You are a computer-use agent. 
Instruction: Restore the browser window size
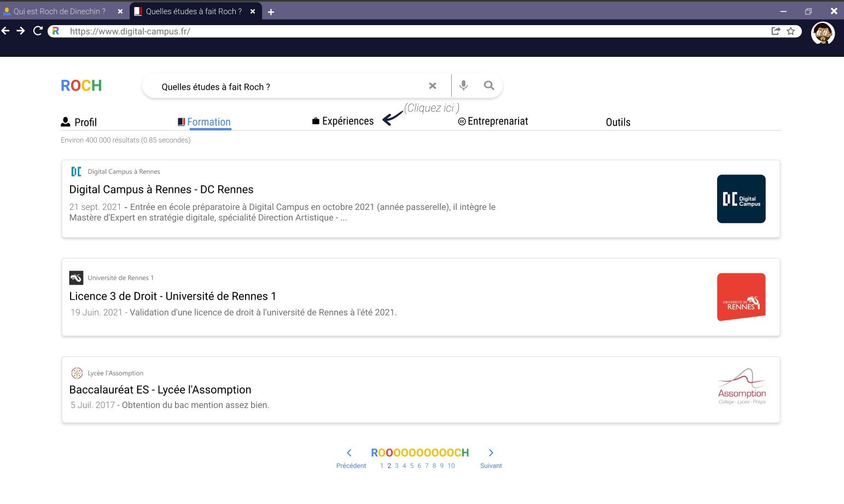pyautogui.click(x=808, y=11)
